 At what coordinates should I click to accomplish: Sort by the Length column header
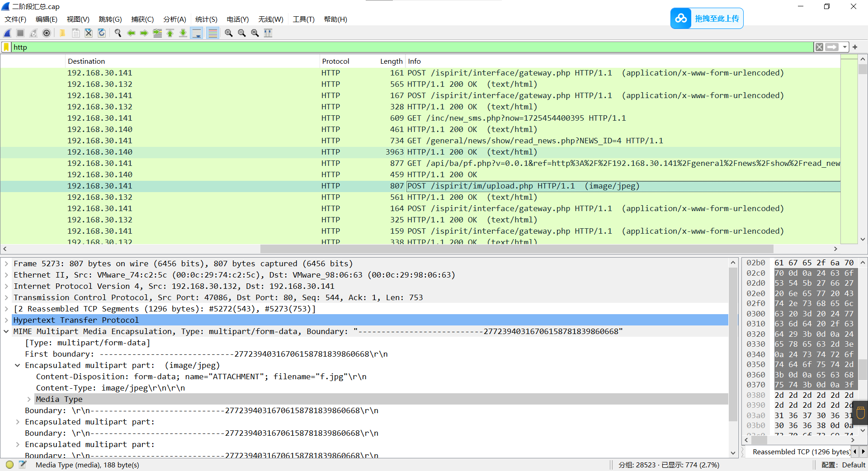pyautogui.click(x=391, y=61)
